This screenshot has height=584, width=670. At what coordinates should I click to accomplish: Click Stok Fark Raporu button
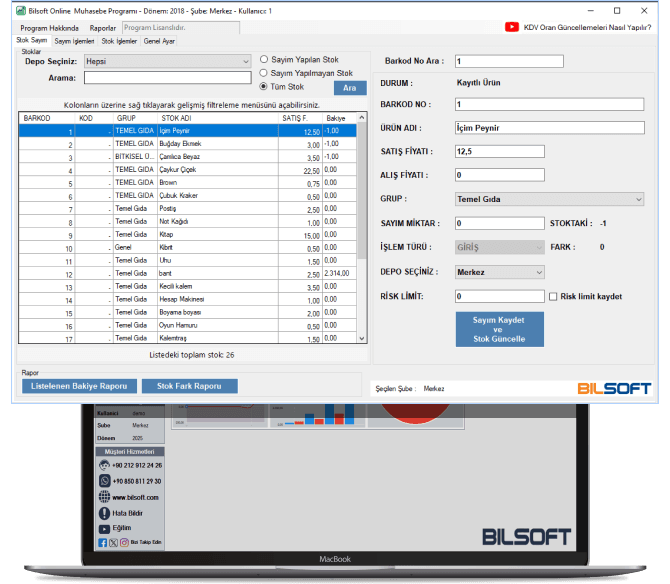click(x=189, y=386)
